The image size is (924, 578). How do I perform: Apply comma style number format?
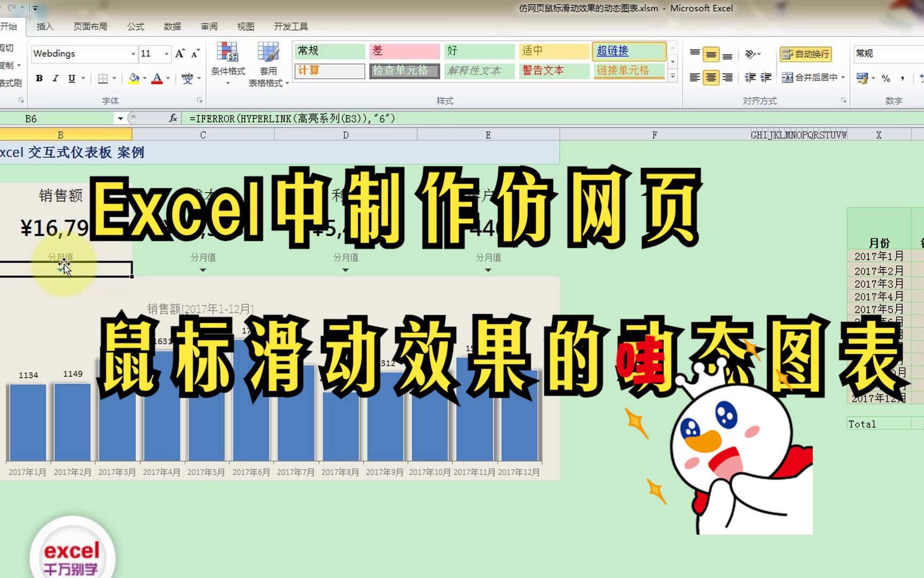[x=903, y=78]
